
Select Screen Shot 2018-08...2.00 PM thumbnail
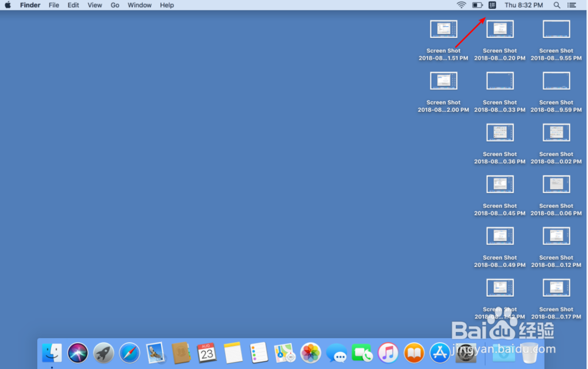(443, 81)
